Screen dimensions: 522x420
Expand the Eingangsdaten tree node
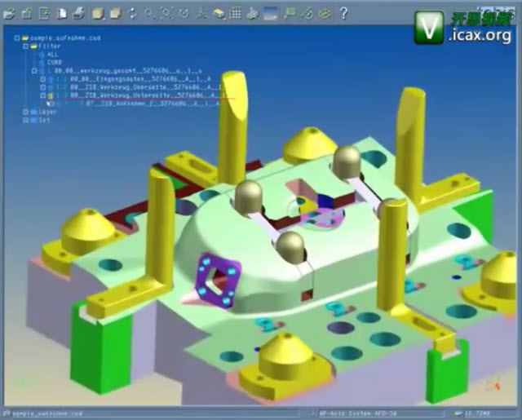[43, 79]
